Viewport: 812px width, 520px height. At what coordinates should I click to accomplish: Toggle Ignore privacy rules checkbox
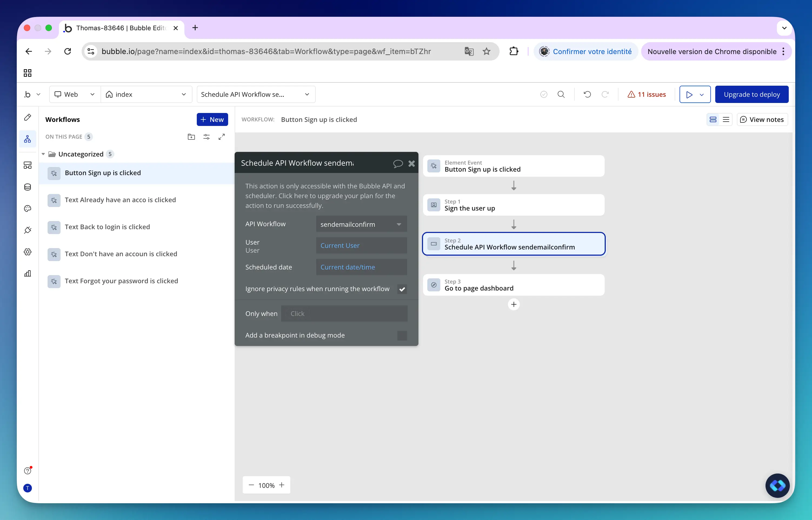pos(402,289)
